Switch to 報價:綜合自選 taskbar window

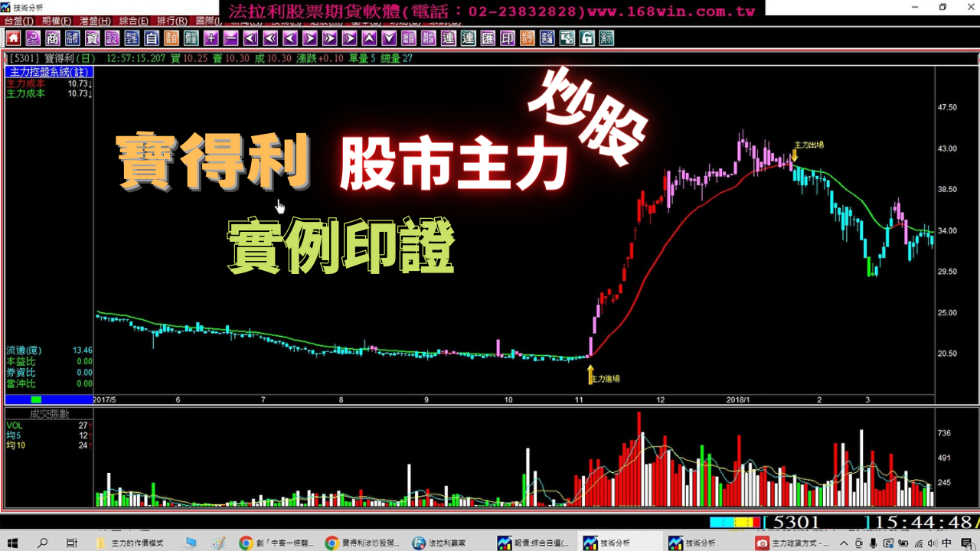pyautogui.click(x=534, y=543)
